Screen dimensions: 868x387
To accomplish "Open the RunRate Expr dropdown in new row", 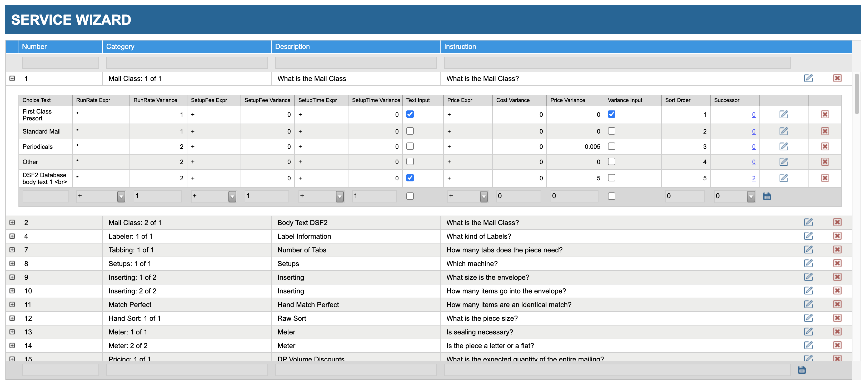I will pos(121,196).
